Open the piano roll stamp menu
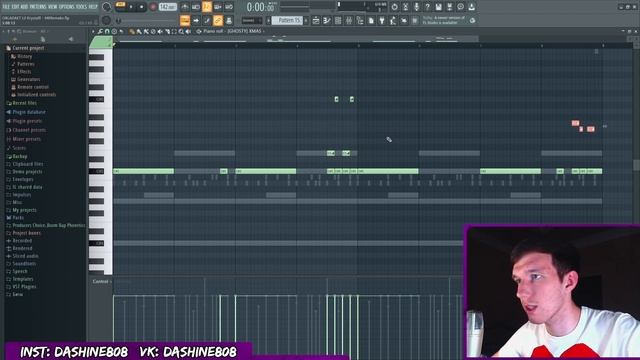The height and width of the screenshot is (360, 640). coord(114,31)
